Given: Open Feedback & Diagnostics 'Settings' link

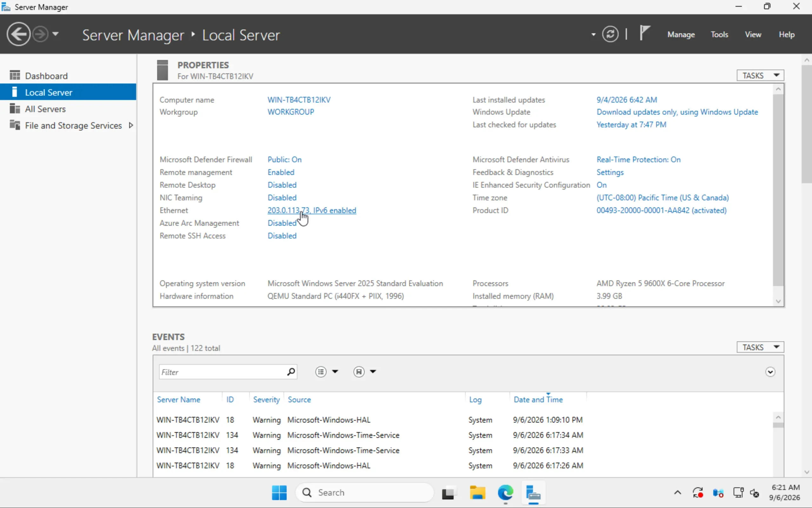Looking at the screenshot, I should 610,172.
